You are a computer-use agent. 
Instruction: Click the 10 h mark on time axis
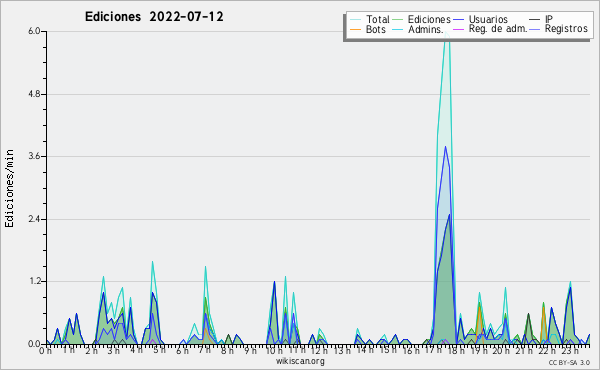point(274,350)
